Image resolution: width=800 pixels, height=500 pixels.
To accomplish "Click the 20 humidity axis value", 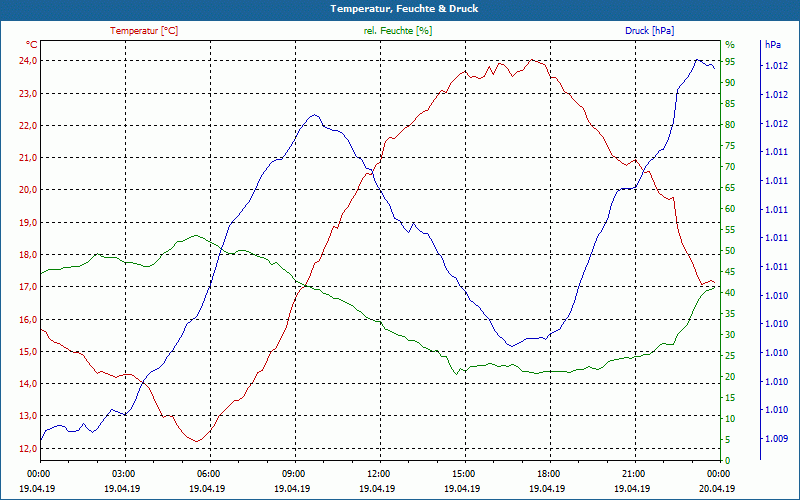I will 730,377.
